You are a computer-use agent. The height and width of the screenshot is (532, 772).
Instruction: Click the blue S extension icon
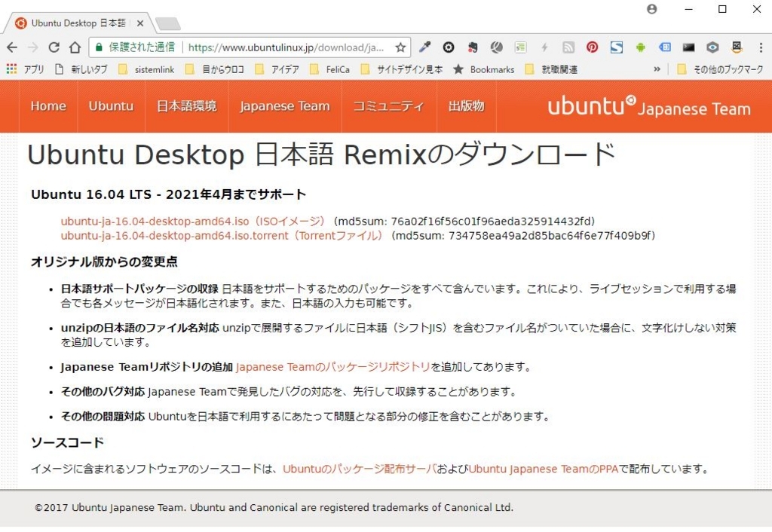point(617,47)
